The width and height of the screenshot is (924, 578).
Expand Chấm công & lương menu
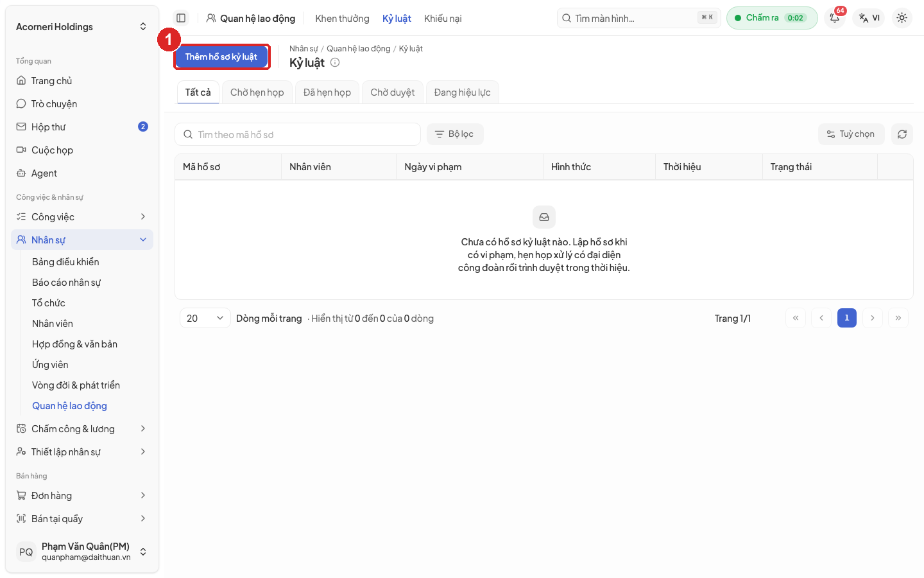(x=82, y=429)
